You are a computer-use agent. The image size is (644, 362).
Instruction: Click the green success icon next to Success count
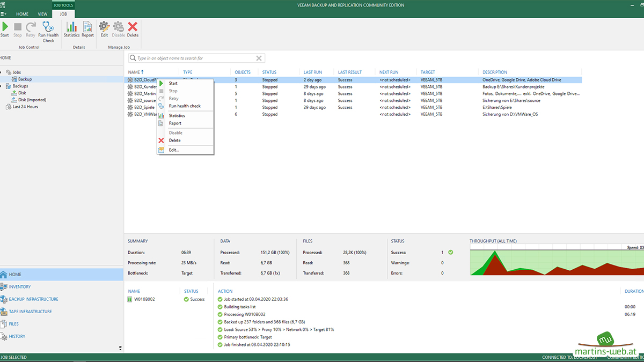(451, 252)
